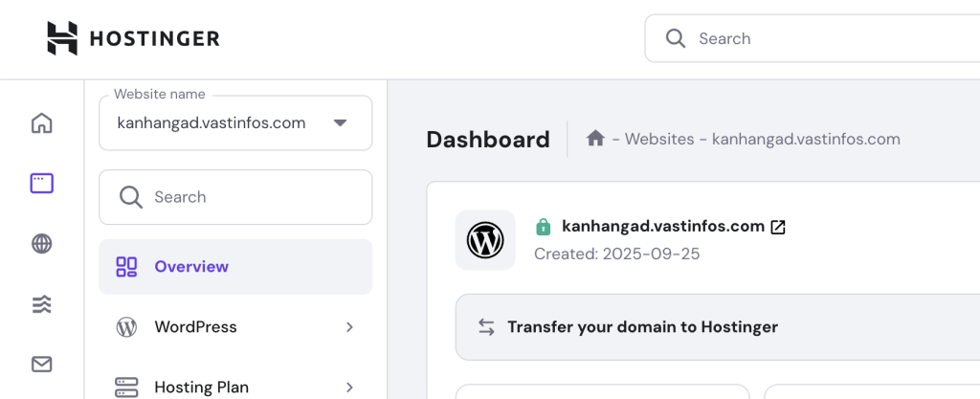Select the Websites icon in left rail

41,184
